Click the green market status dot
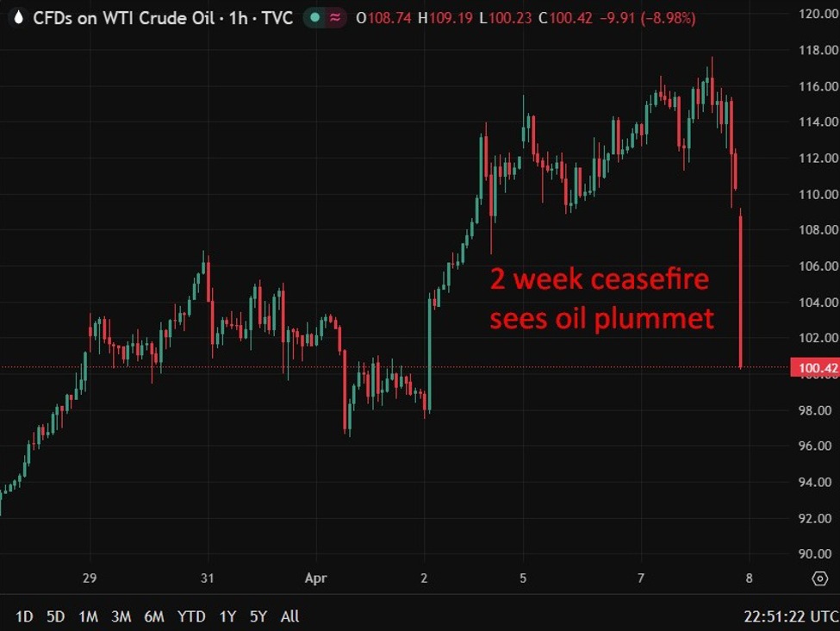Image resolution: width=840 pixels, height=631 pixels. click(316, 17)
